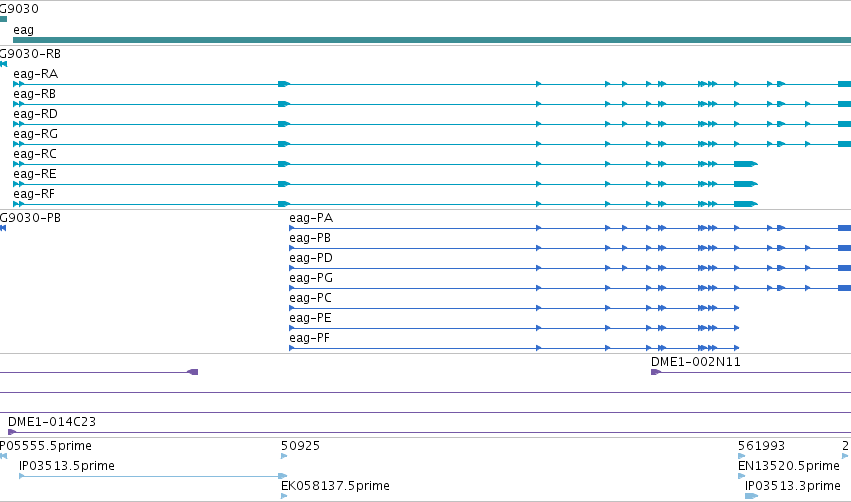Click the arrow glyph under 561993
851x502 pixels.
pyautogui.click(x=741, y=456)
